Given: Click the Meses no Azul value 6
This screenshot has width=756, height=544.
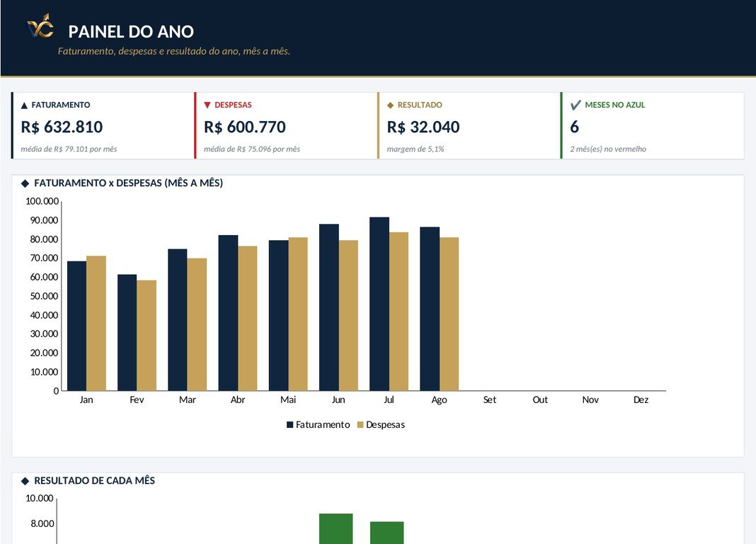Looking at the screenshot, I should coord(574,127).
